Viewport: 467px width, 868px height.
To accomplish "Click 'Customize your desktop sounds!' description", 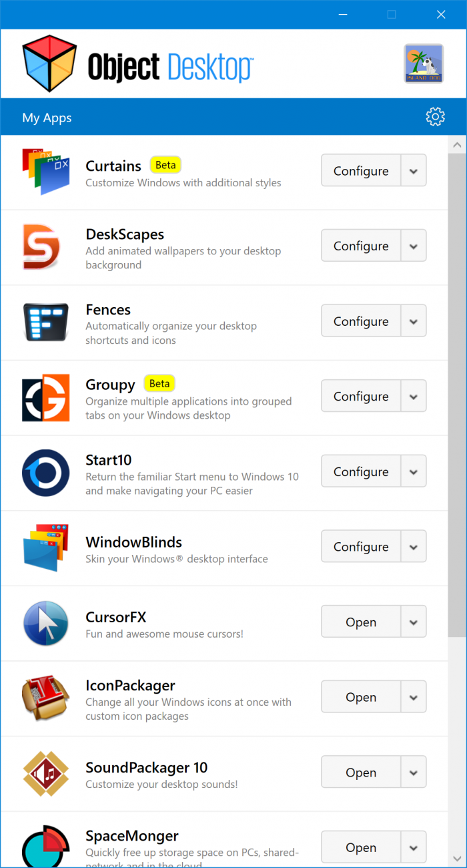I will coord(161,785).
